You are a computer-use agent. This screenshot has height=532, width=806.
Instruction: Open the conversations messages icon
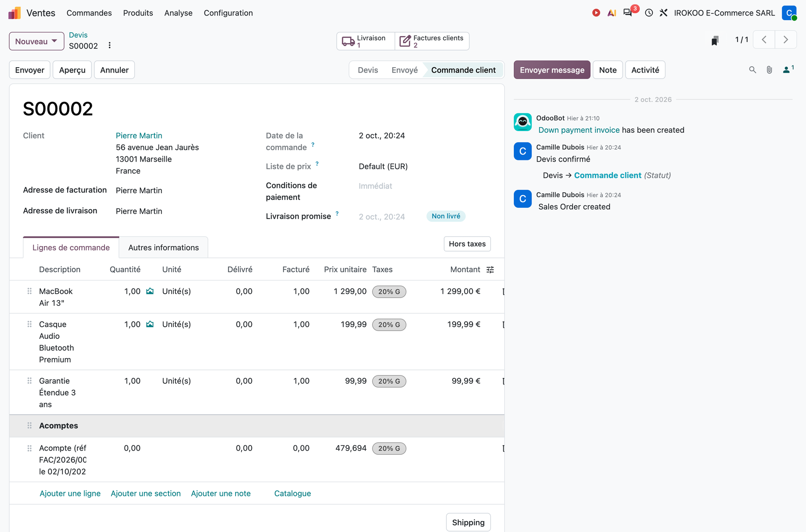pyautogui.click(x=628, y=13)
